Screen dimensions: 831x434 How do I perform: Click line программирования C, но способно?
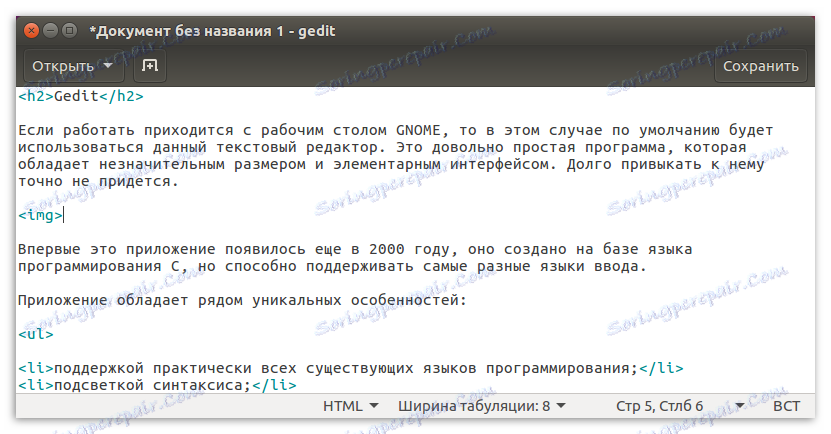pyautogui.click(x=332, y=266)
